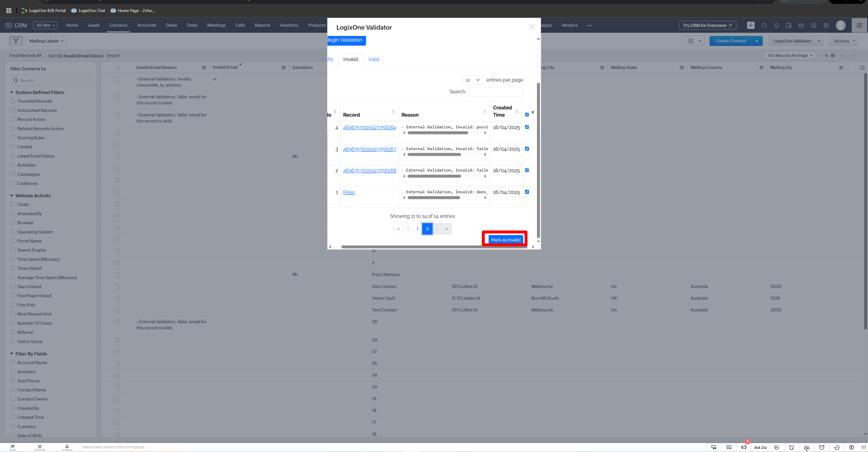Open the Chats icon in bottom bar

[12, 447]
